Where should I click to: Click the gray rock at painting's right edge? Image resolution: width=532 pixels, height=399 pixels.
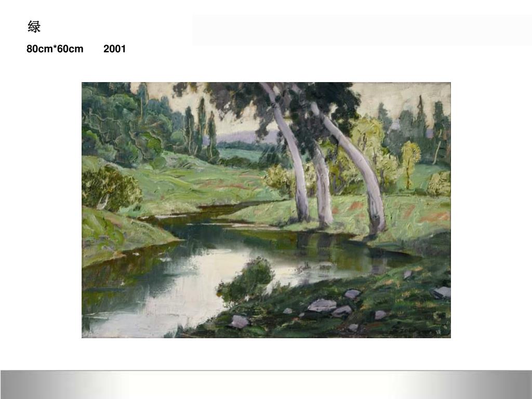pos(442,292)
